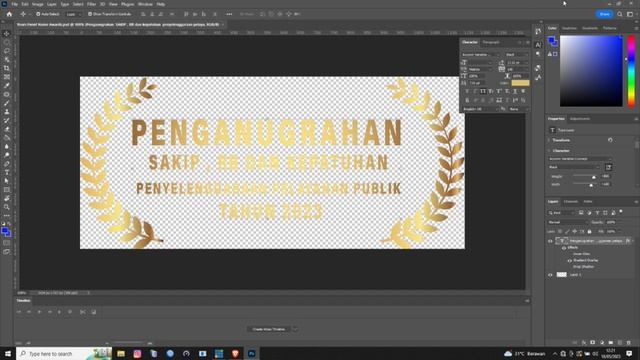The image size is (640, 360).
Task: Open the workspace switcher icon at top right
Action: coord(630,14)
